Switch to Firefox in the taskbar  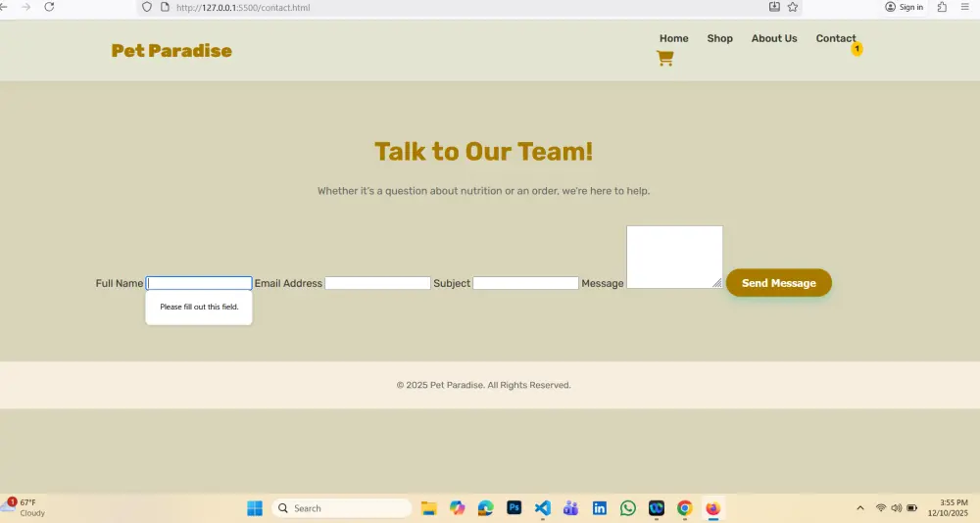coord(713,508)
